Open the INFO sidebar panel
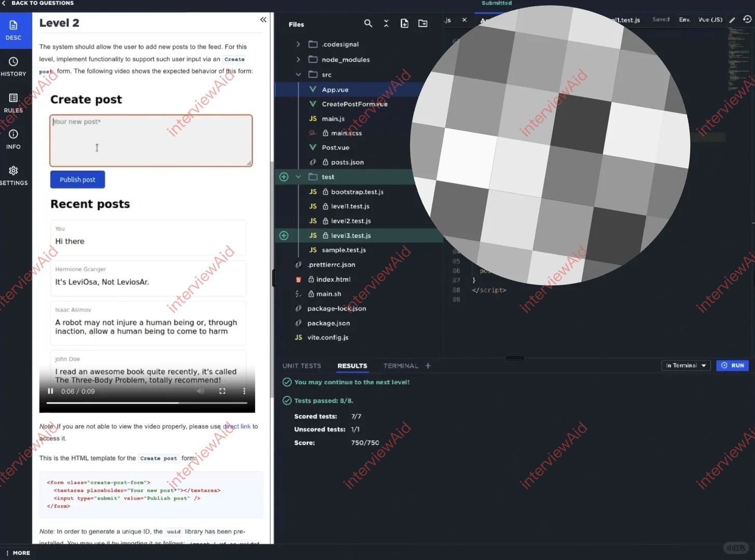Screen dimensions: 755x560 click(13, 139)
